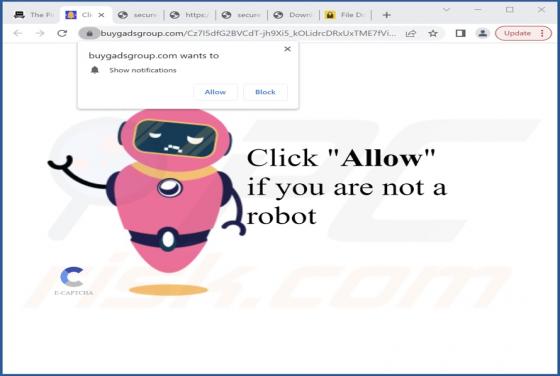This screenshot has height=376, width=560.
Task: Maximize the browser window
Action: [510, 10]
